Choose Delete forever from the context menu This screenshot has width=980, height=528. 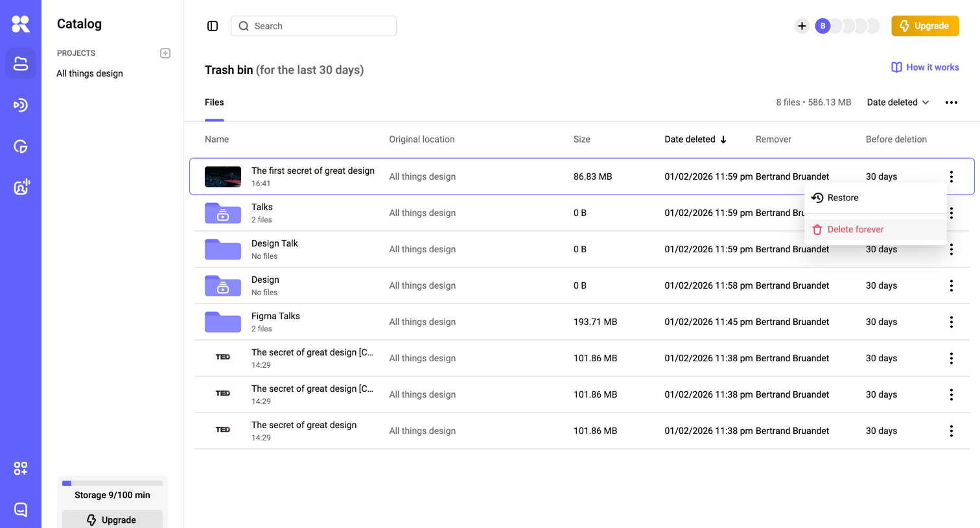875,230
